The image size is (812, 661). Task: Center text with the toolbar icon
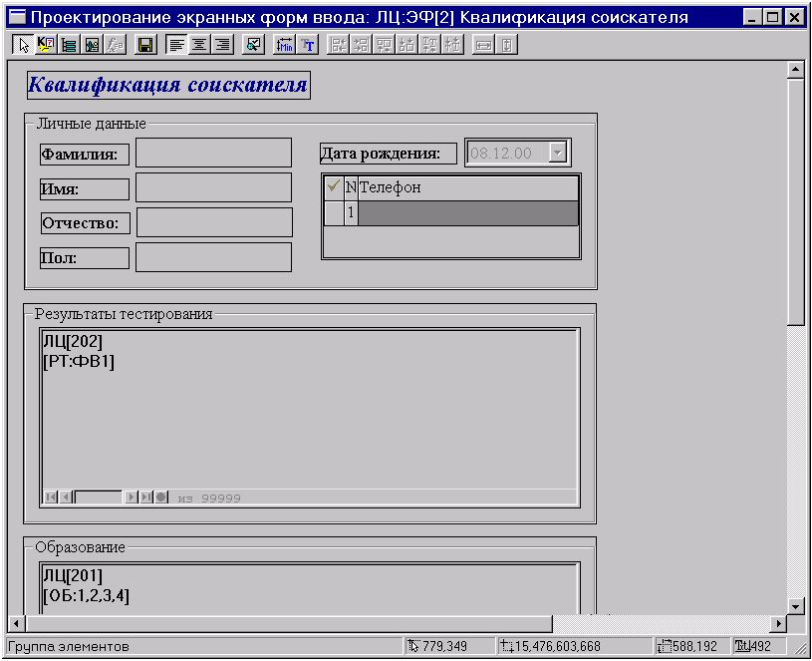(199, 45)
